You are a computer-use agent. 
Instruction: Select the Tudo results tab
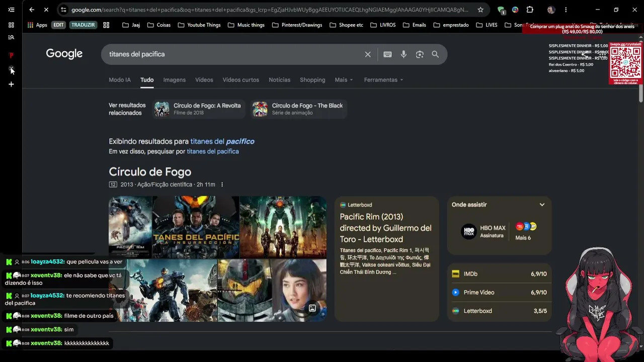(147, 80)
